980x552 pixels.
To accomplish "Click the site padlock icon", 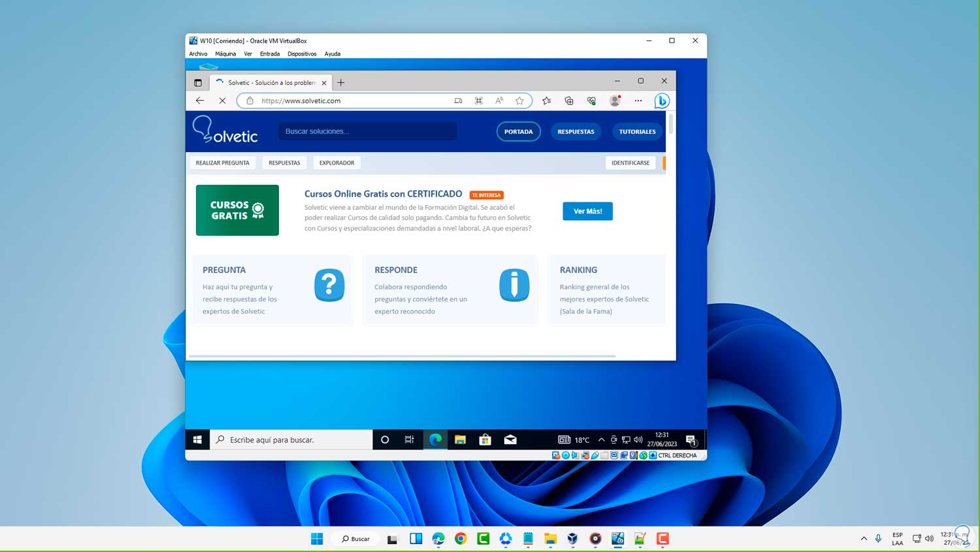I will 250,101.
